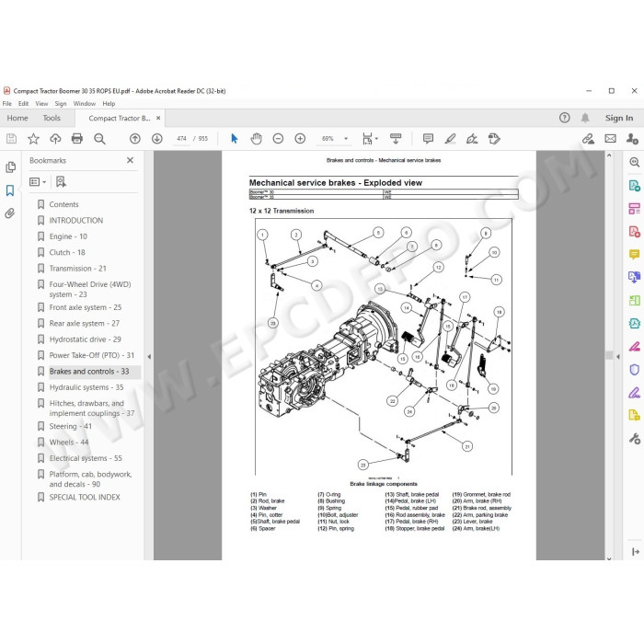The width and height of the screenshot is (644, 644).
Task: Click the expand tools pane arrow at bottom right
Action: click(636, 552)
